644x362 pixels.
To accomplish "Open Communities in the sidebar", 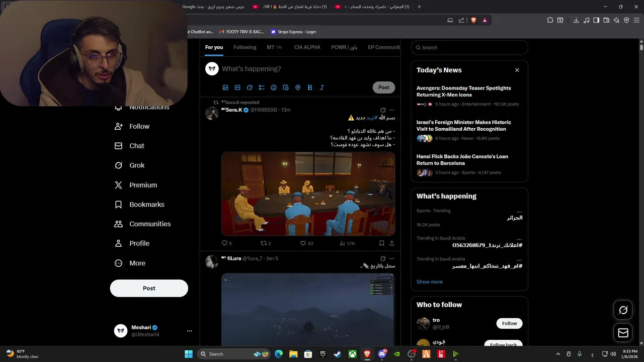I will pyautogui.click(x=142, y=224).
